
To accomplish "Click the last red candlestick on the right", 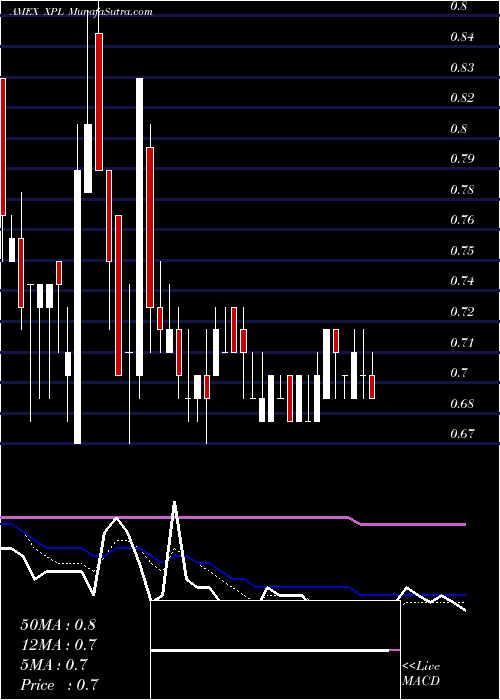I will coord(372,387).
